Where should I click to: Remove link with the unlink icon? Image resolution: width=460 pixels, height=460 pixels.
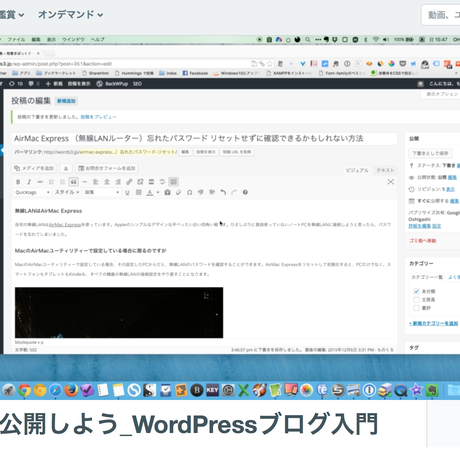pos(140,182)
